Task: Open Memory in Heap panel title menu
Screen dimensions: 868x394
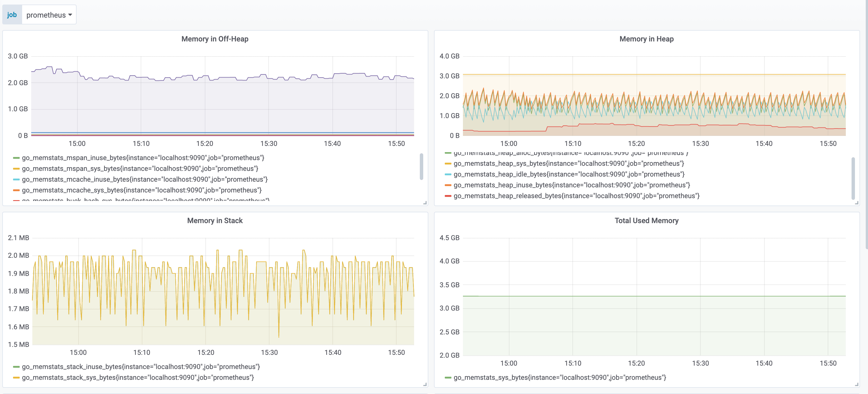Action: (646, 39)
